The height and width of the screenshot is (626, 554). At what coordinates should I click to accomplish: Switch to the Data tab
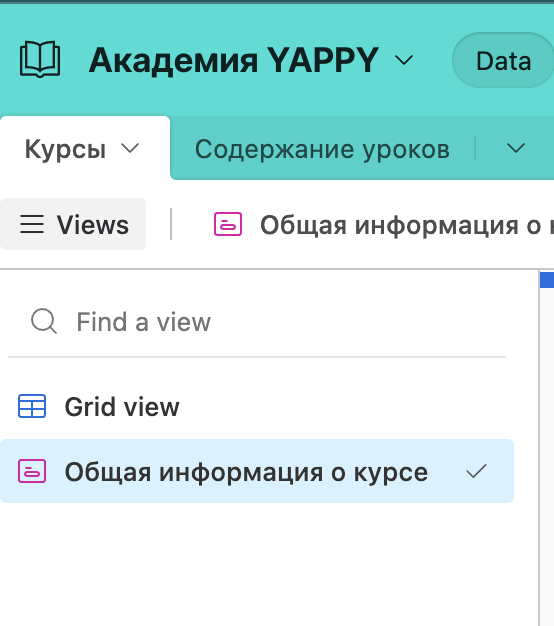coord(503,61)
